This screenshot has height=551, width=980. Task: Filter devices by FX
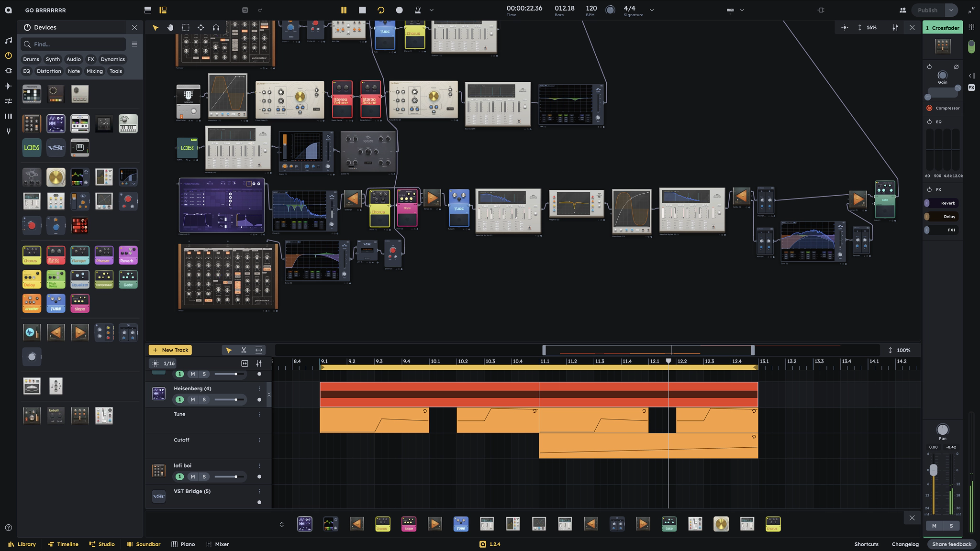click(91, 59)
